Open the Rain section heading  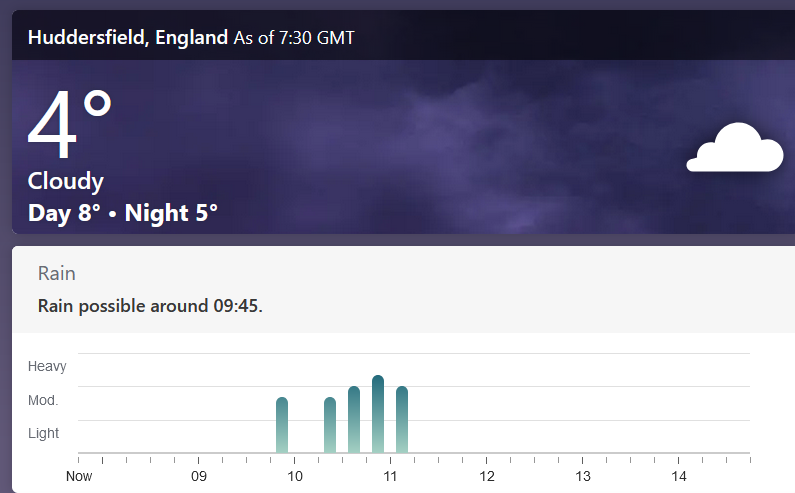coord(57,273)
